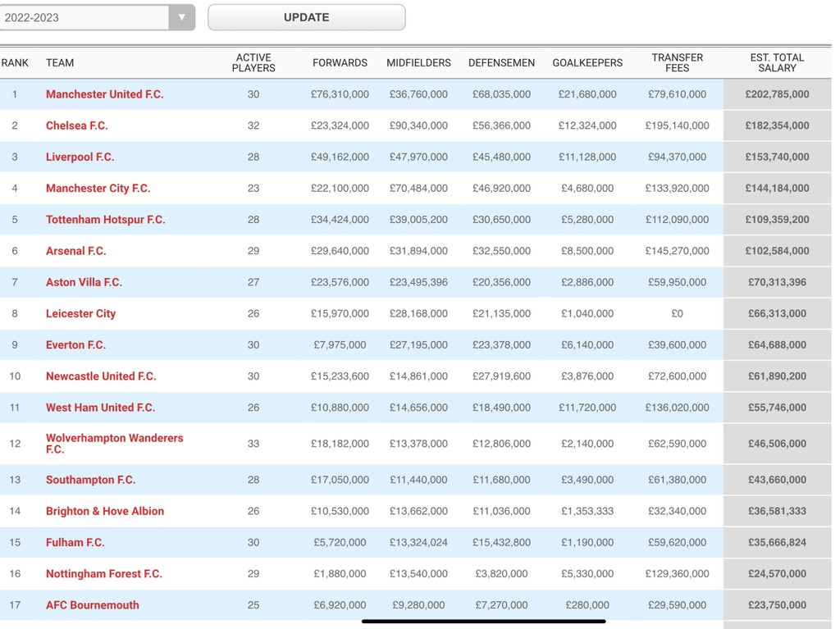Sort by FORWARDS column header
Screen dimensions: 840x629
click(x=340, y=62)
